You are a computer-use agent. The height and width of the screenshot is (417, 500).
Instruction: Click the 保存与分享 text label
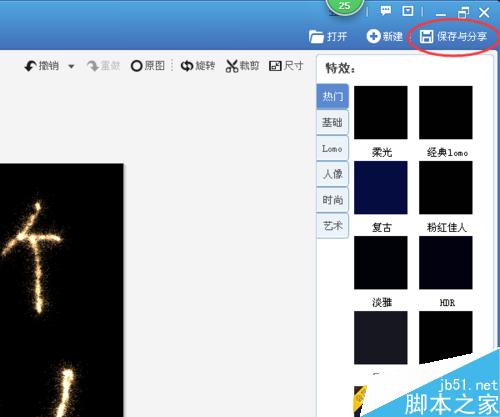[462, 36]
